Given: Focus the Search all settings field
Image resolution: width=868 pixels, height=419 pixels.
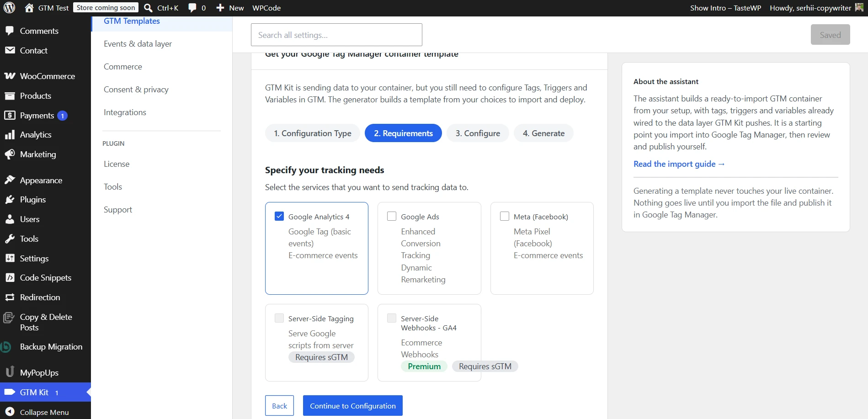Looking at the screenshot, I should tap(336, 35).
